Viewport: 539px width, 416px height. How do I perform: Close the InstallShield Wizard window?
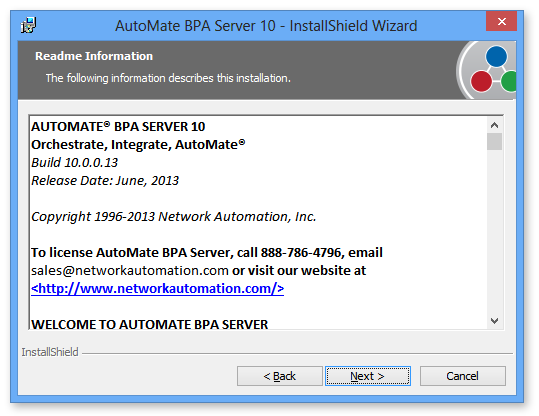(x=501, y=21)
